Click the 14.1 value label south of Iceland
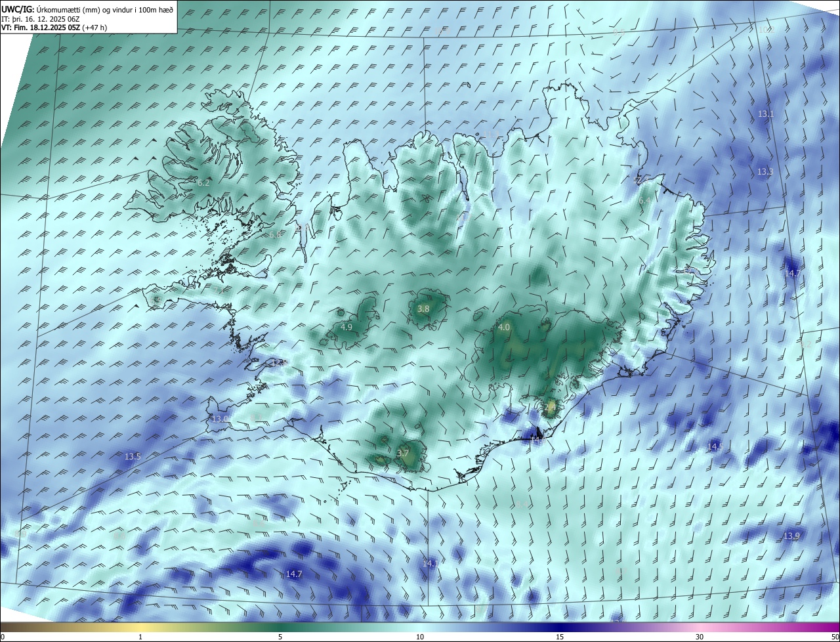This screenshot has height=642, width=840. [430, 563]
